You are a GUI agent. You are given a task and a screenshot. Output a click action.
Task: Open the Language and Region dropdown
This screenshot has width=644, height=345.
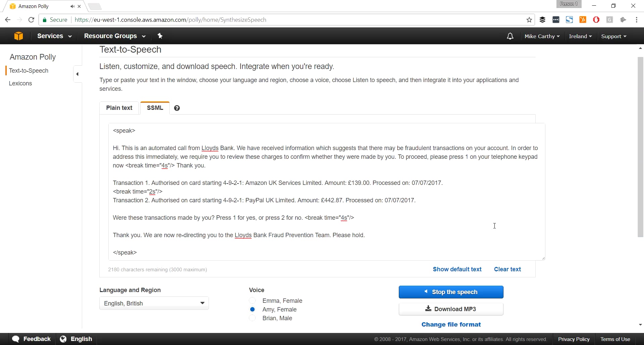pyautogui.click(x=154, y=303)
